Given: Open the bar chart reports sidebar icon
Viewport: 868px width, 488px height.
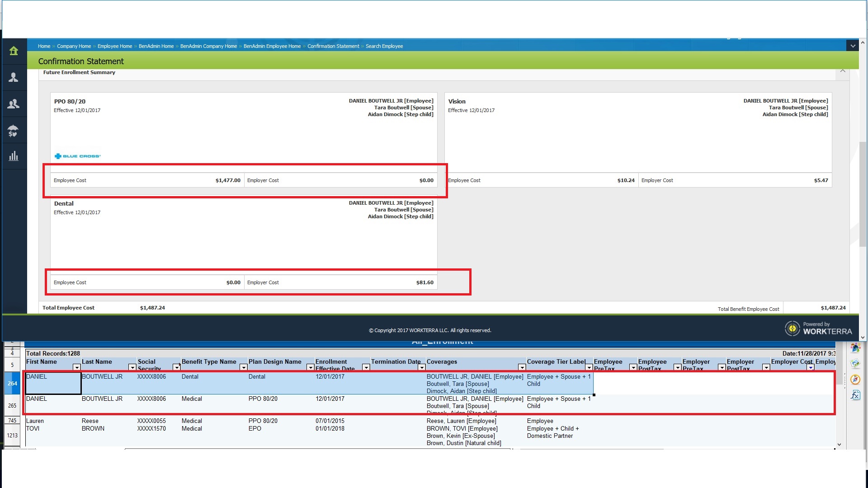Looking at the screenshot, I should [x=14, y=156].
